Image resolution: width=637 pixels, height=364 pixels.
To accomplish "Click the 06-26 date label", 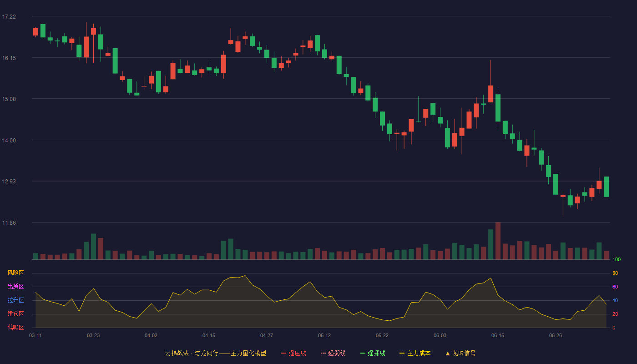I will pos(556,335).
